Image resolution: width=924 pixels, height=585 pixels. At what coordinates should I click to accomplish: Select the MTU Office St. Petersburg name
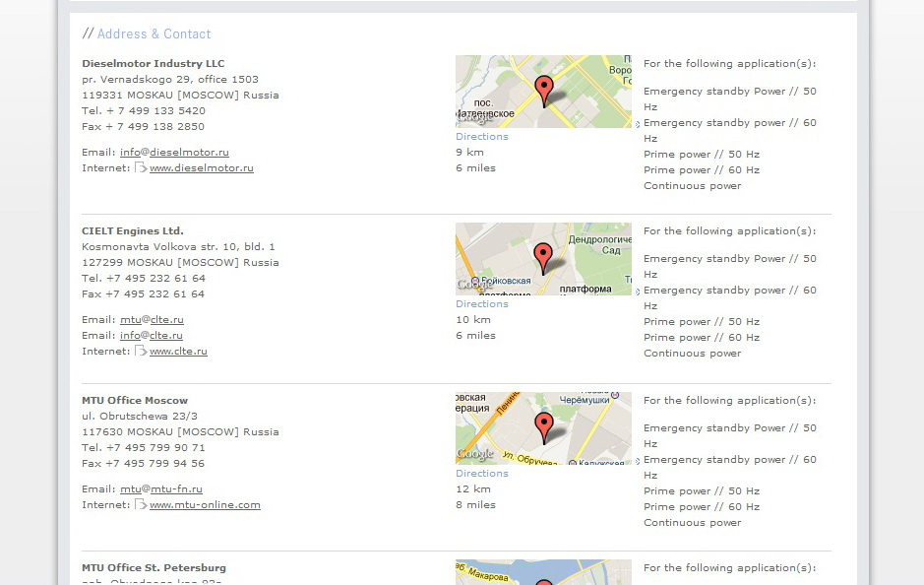coord(154,567)
